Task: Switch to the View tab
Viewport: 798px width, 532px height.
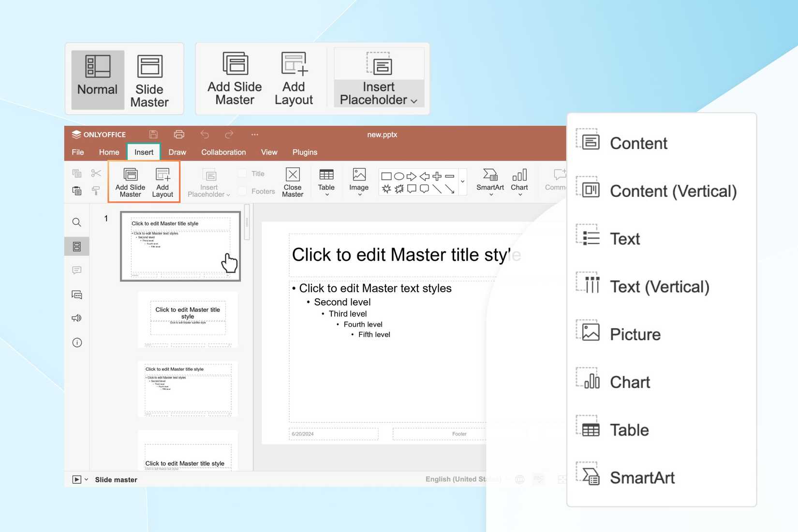Action: (269, 152)
